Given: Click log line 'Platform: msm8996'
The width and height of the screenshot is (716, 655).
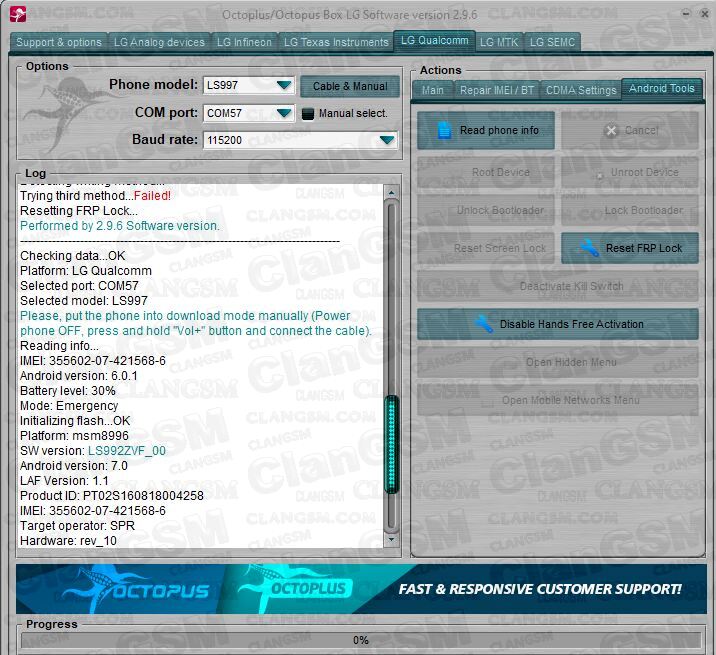Looking at the screenshot, I should coord(74,436).
